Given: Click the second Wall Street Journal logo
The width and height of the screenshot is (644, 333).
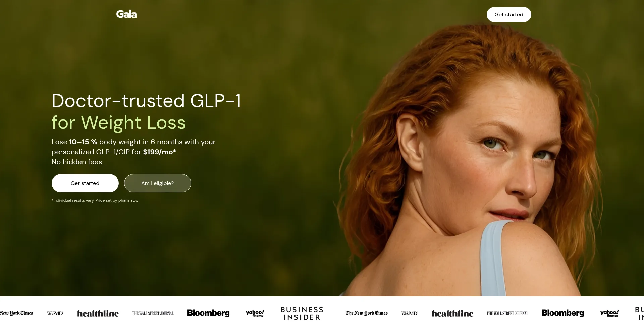Looking at the screenshot, I should (x=507, y=313).
